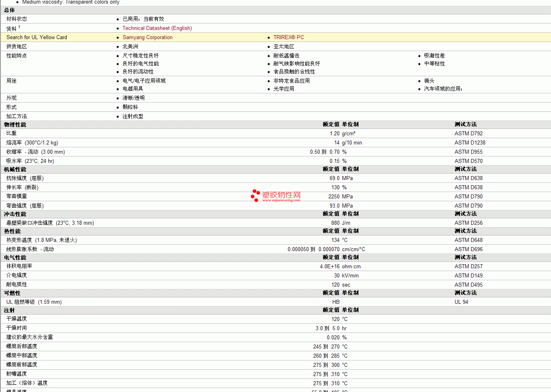Click the 比重 value 1.20
The image size is (551, 392).
coord(334,134)
